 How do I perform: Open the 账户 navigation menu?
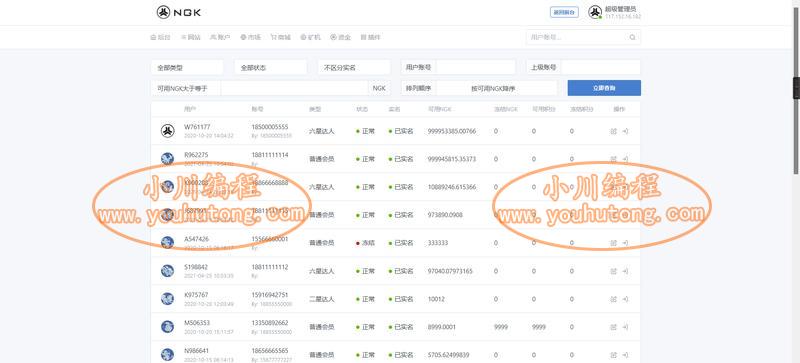[x=220, y=37]
